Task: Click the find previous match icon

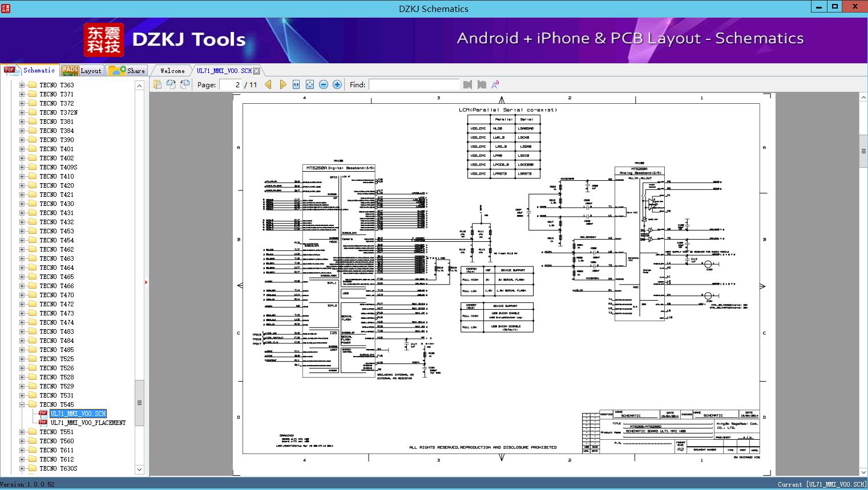Action: tap(468, 84)
